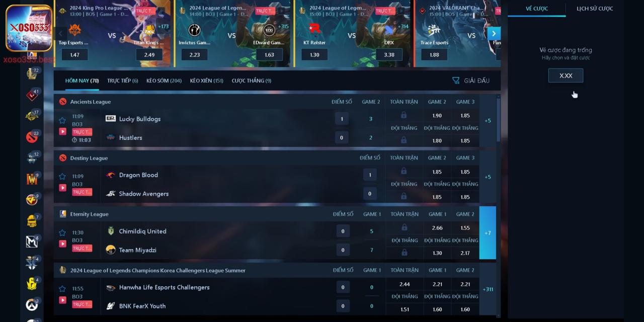Choose Rainbow Six icon in sidebar
Viewport: 644px width, 322px height.
coord(32,283)
